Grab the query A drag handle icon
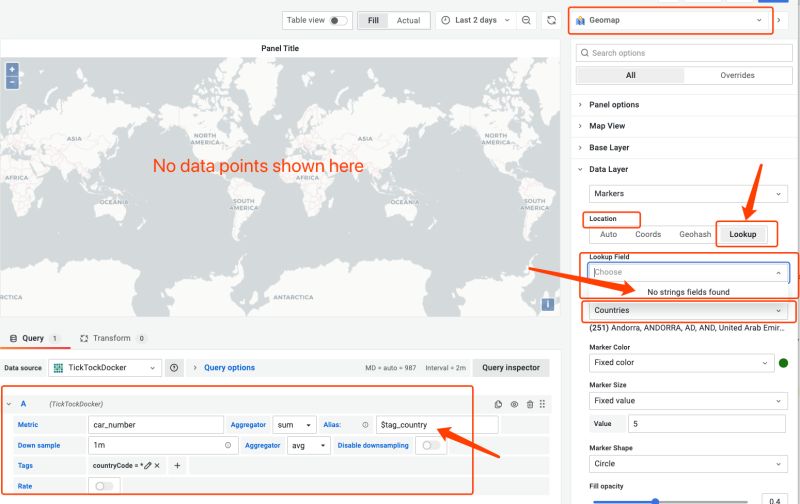800x504 pixels. pyautogui.click(x=542, y=404)
